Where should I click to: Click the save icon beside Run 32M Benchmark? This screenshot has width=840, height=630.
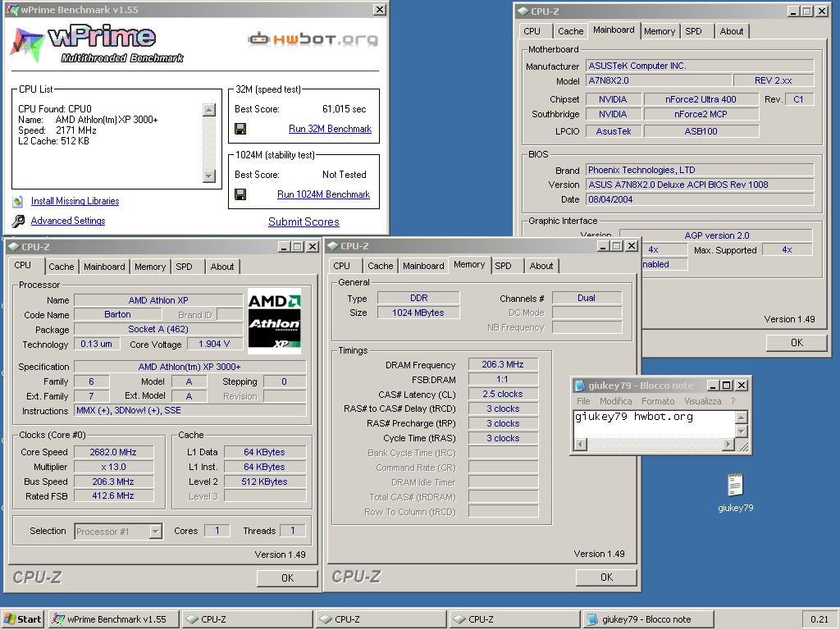tap(240, 129)
